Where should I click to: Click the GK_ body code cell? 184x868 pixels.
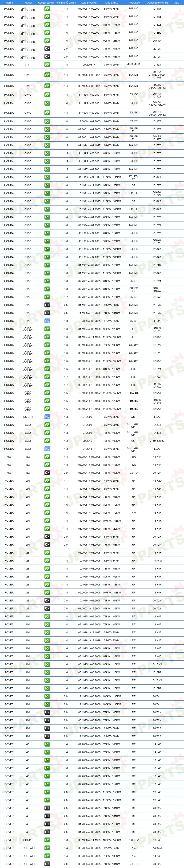click(134, 441)
